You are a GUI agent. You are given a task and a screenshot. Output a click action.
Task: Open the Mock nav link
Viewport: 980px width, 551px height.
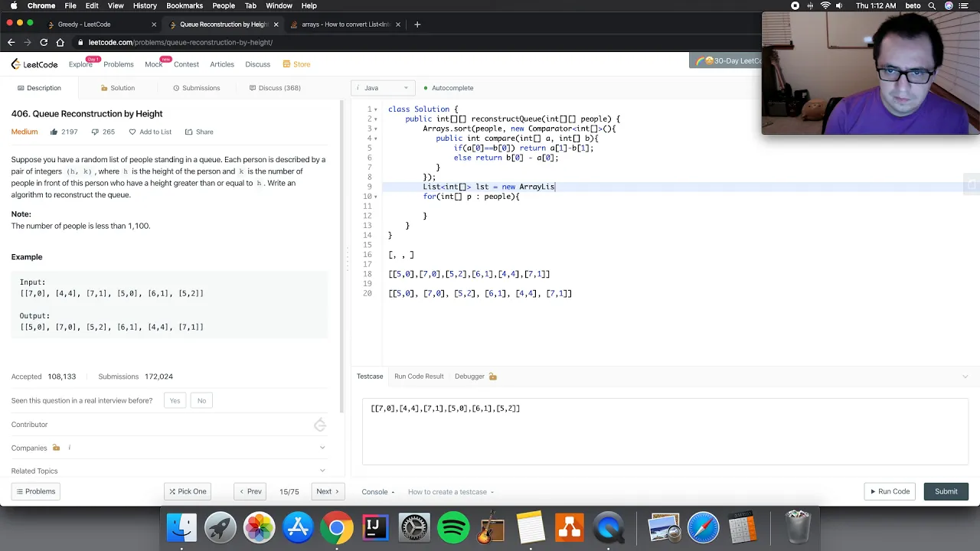click(x=153, y=64)
